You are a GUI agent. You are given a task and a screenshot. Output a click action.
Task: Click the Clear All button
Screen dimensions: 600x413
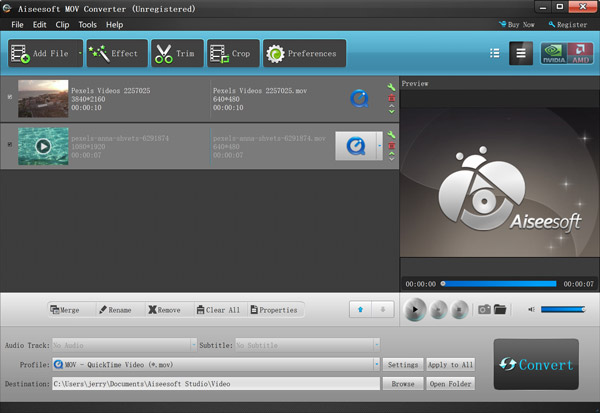point(218,310)
